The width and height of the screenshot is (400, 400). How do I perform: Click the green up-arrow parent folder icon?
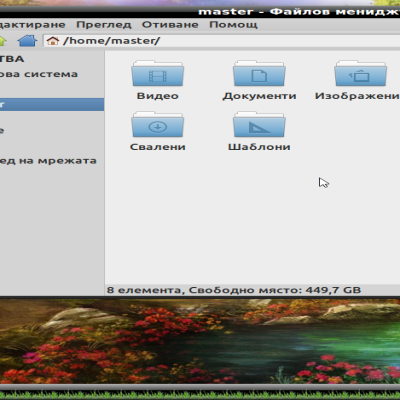[x=3, y=41]
